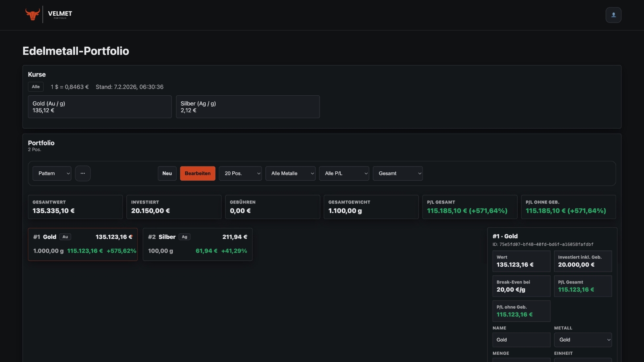Click the Name input field

pyautogui.click(x=521, y=340)
